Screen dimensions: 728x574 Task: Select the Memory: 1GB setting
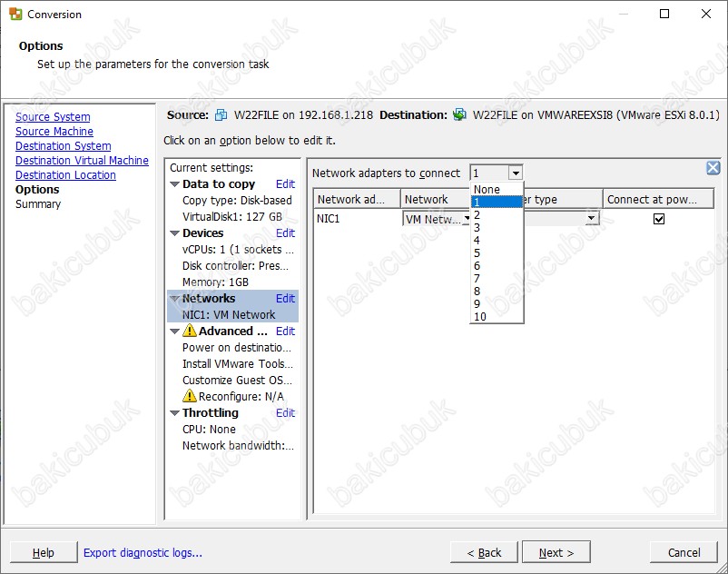point(215,282)
